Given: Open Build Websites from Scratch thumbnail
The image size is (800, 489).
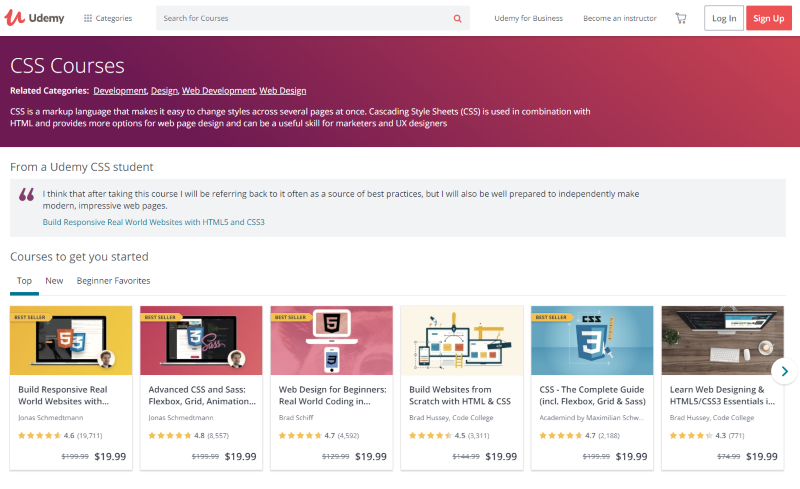Looking at the screenshot, I should click(x=462, y=340).
